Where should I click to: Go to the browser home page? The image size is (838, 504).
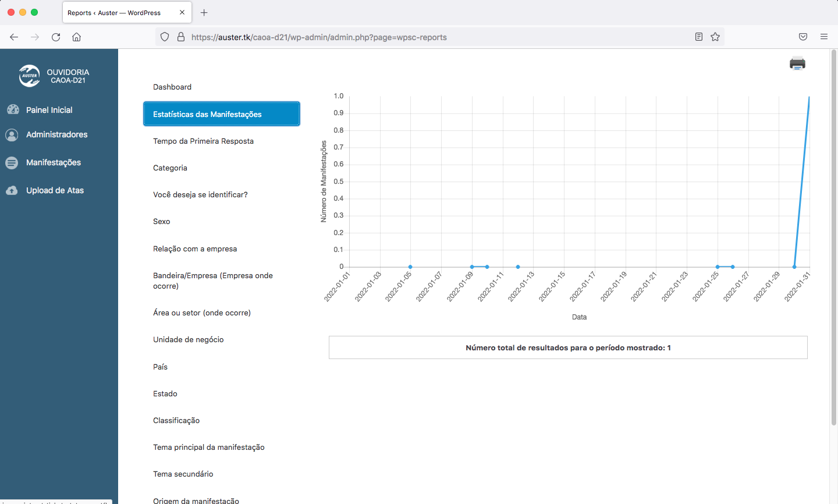[x=76, y=37]
